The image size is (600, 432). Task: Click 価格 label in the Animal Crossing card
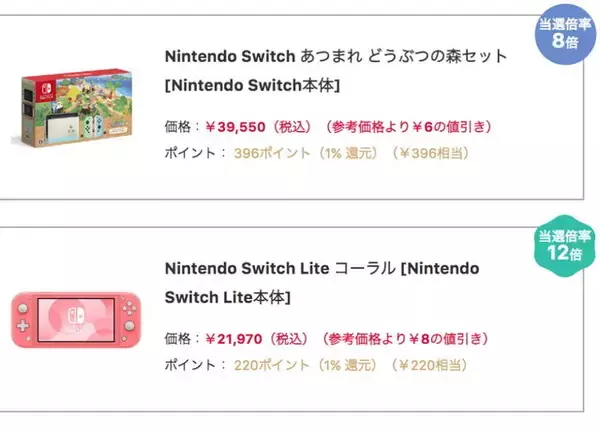[178, 127]
